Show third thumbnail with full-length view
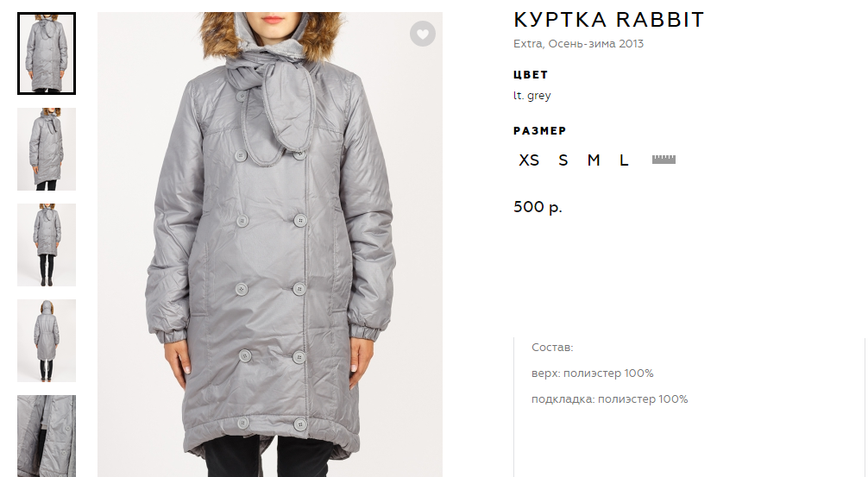Screen dimensions: 868x477 (x=47, y=245)
